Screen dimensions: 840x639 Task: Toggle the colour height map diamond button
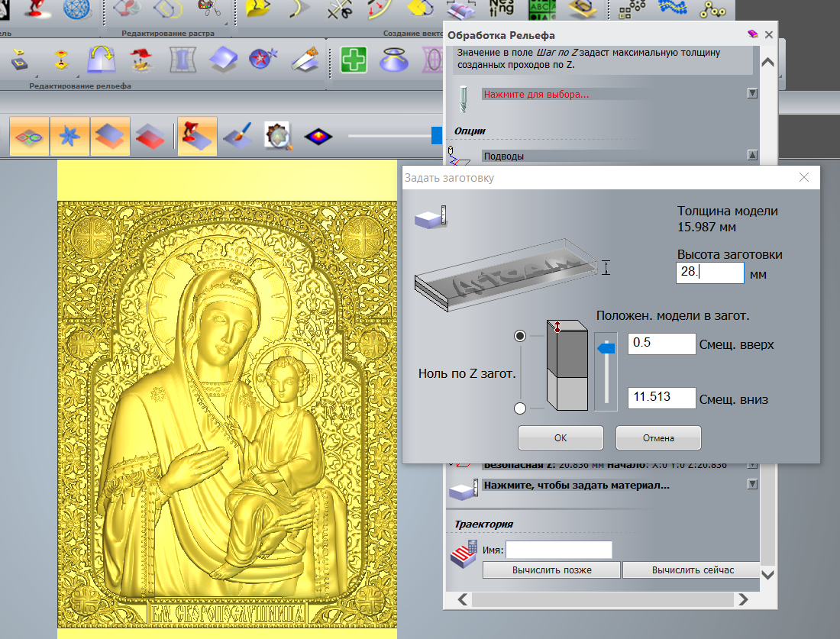318,136
